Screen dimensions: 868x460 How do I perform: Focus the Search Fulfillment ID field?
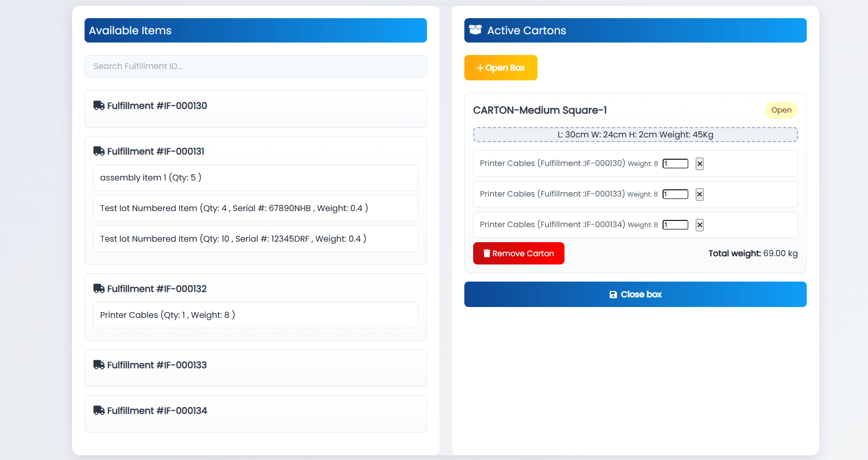click(x=255, y=66)
